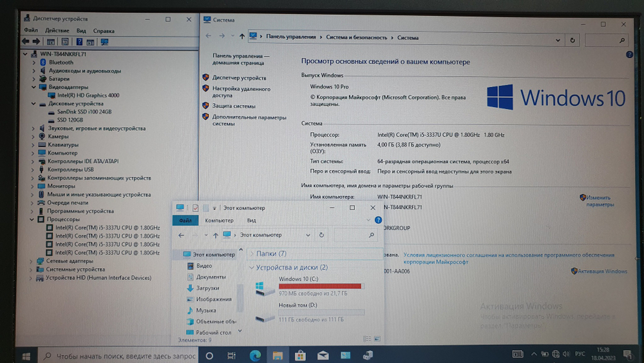The width and height of the screenshot is (644, 363).
Task: Click scan hardware monitor icon in Device Manager toolbar
Action: click(x=104, y=42)
